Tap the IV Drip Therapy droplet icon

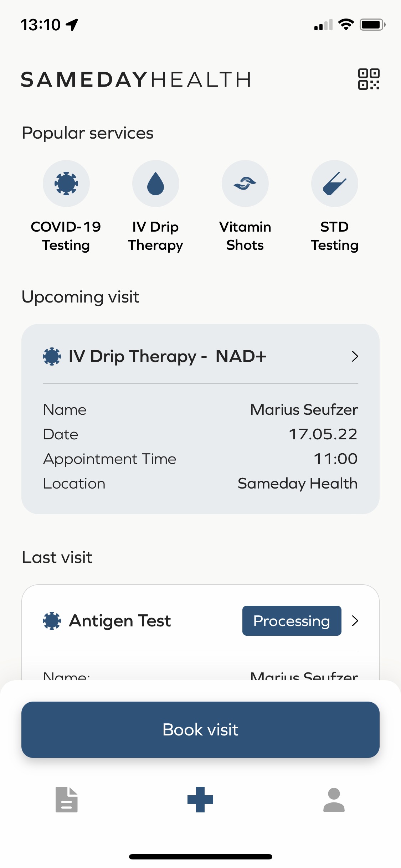[156, 184]
